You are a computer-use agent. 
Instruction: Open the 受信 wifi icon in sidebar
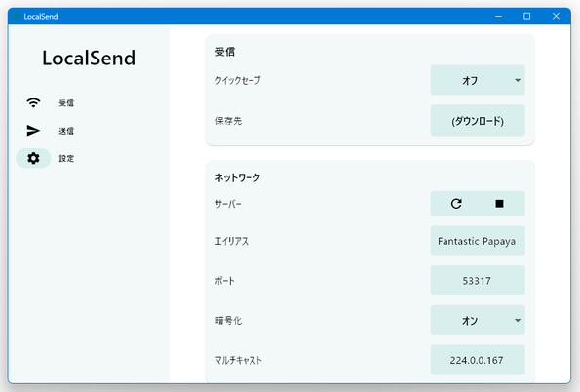coord(33,103)
